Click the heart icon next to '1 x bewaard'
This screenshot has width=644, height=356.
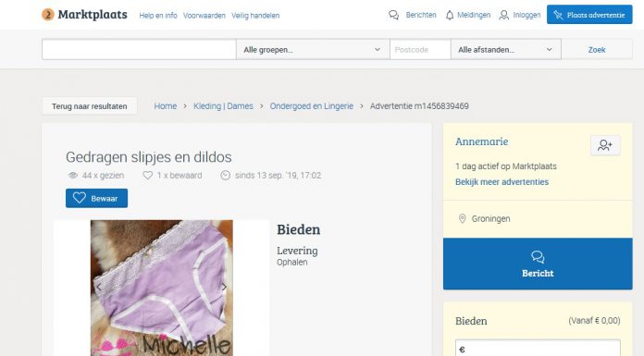pyautogui.click(x=147, y=176)
